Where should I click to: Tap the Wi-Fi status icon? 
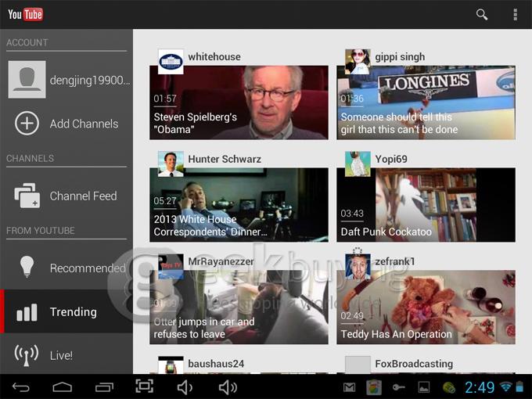click(506, 386)
